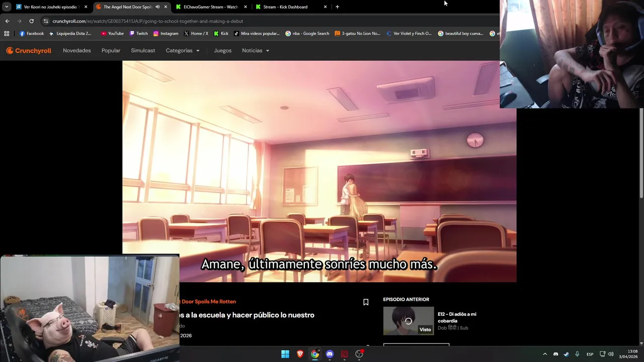
Task: Switch to ElChavoGamer Stream tab
Action: [x=210, y=7]
